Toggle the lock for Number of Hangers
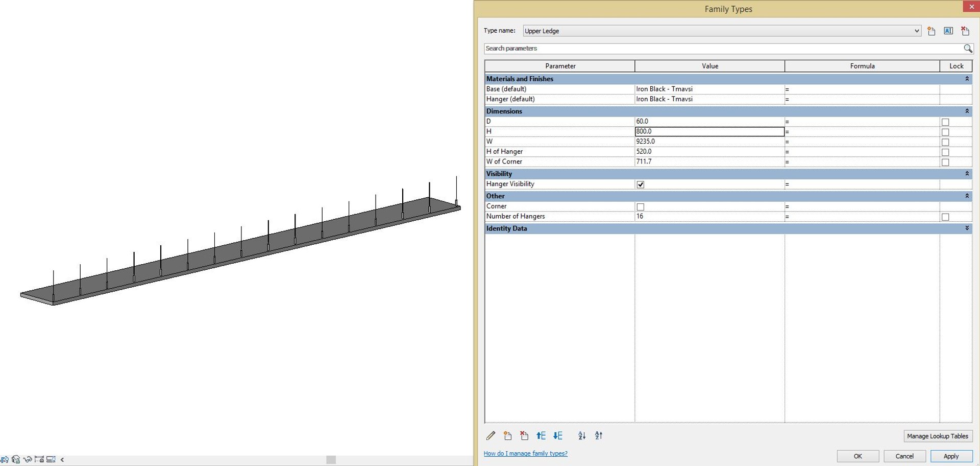Image resolution: width=980 pixels, height=466 pixels. coord(945,217)
